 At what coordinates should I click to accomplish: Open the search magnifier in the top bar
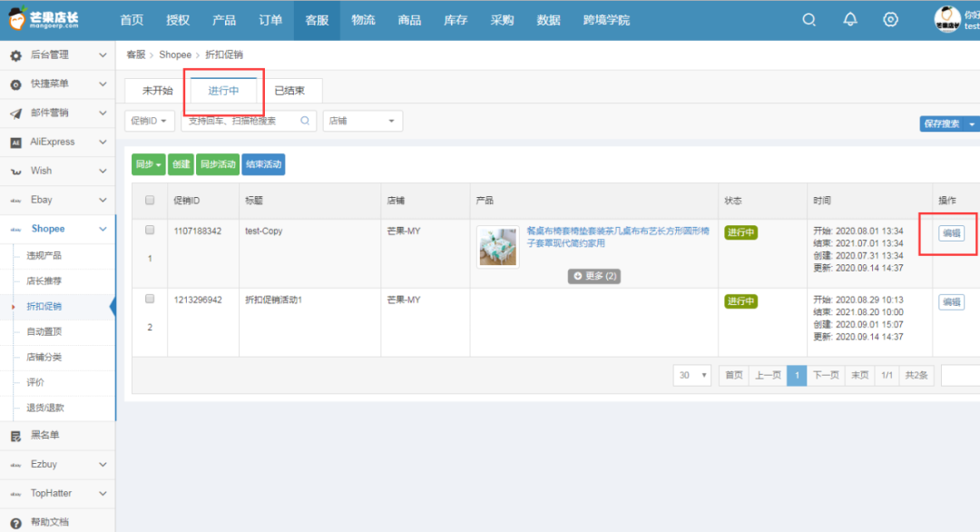(808, 19)
